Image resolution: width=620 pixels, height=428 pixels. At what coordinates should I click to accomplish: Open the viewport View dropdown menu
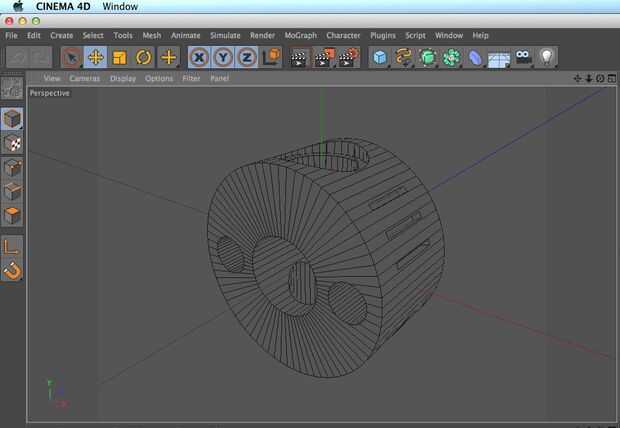tap(52, 78)
